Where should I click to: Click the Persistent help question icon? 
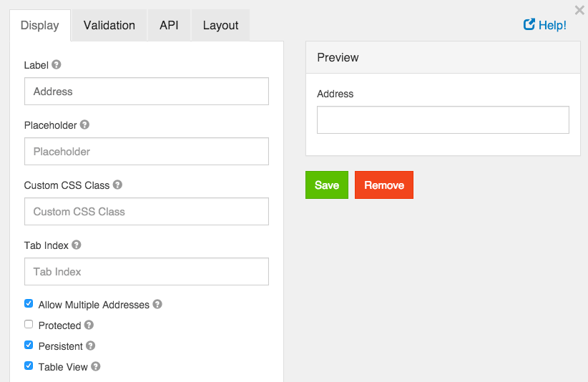pos(91,346)
